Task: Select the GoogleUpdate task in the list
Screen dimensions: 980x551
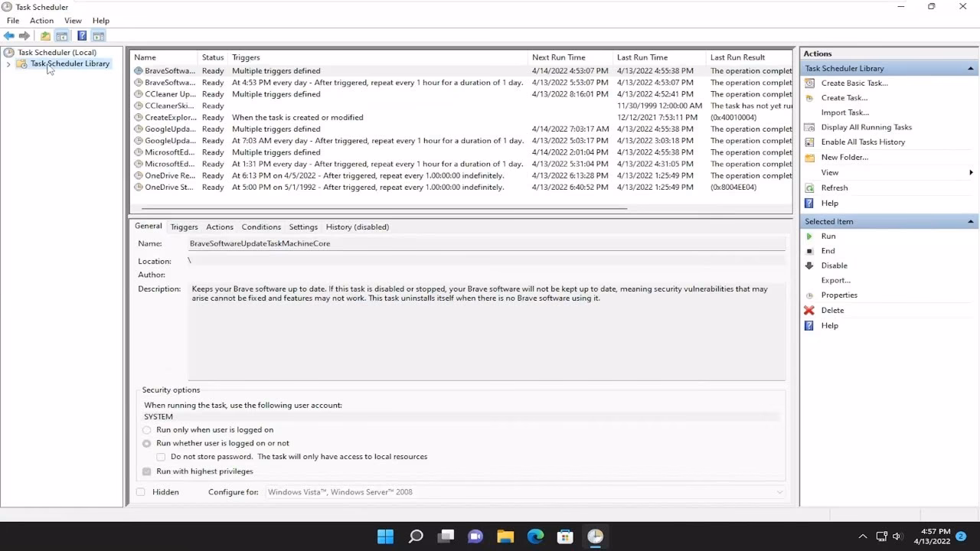Action: [x=171, y=129]
